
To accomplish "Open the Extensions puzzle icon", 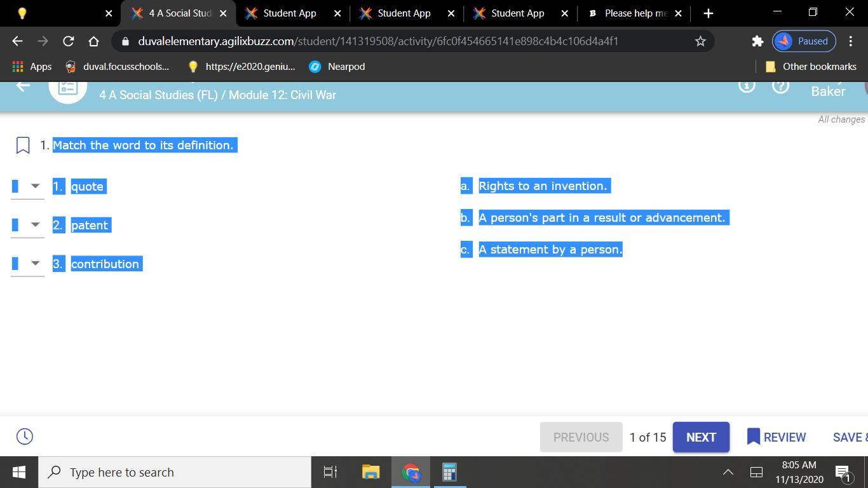I will click(x=757, y=41).
